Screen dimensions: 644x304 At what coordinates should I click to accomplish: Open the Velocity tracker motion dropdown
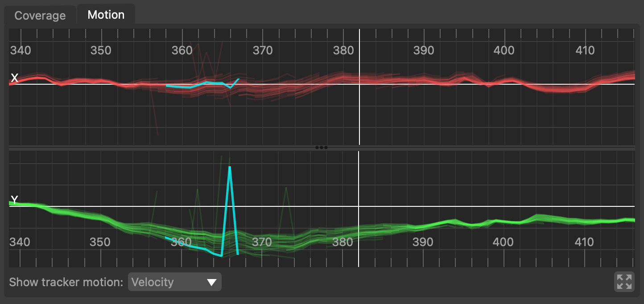click(175, 282)
